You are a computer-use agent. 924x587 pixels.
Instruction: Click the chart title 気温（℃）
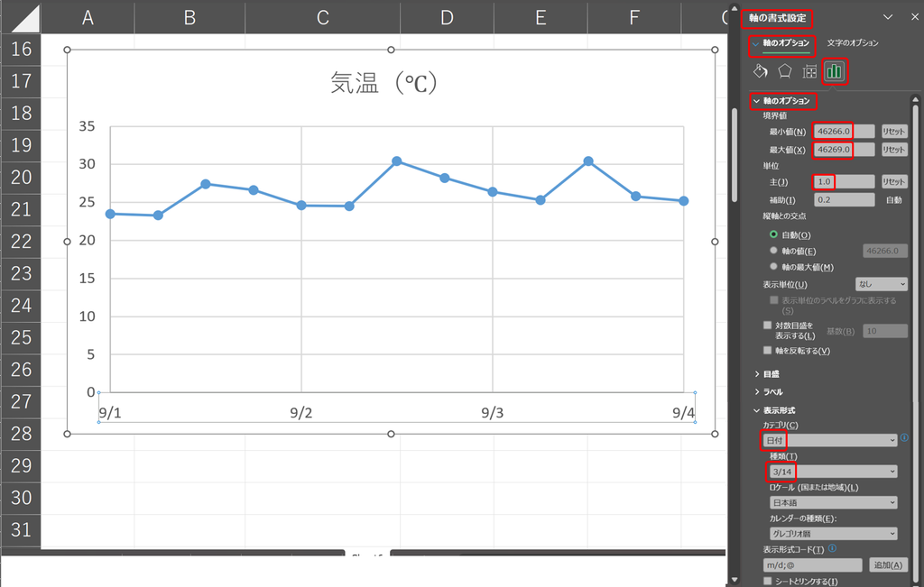pyautogui.click(x=384, y=83)
